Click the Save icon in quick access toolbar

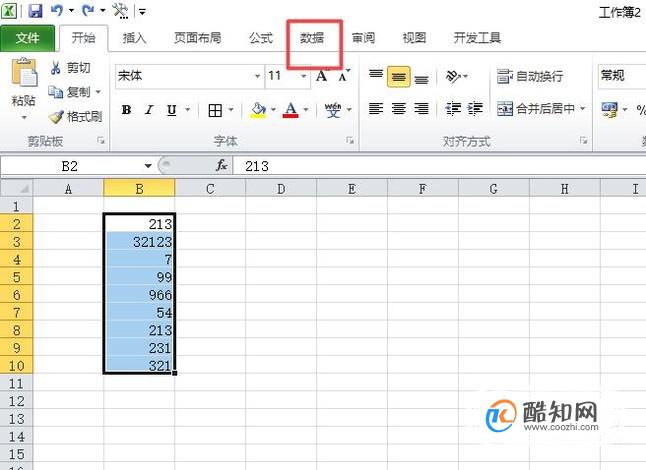point(35,10)
